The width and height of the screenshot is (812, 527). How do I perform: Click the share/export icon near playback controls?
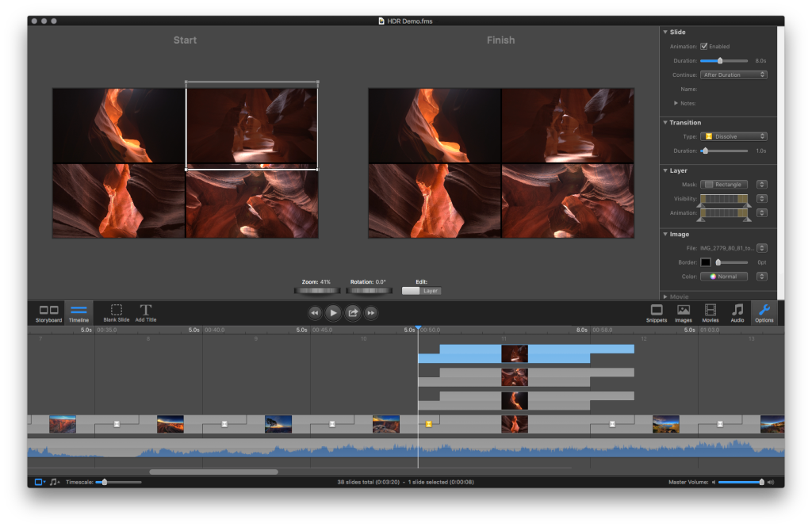click(x=352, y=313)
